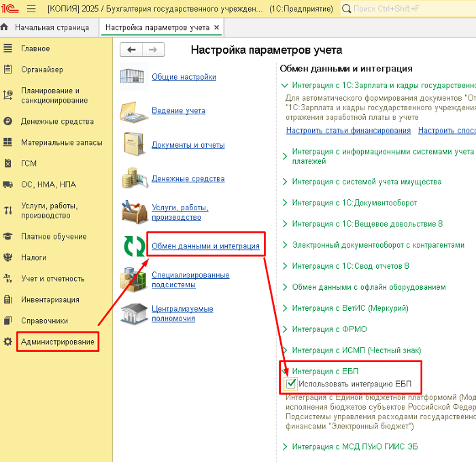Open the Специализированные подсистемы link
The image size is (476, 462).
[190, 280]
